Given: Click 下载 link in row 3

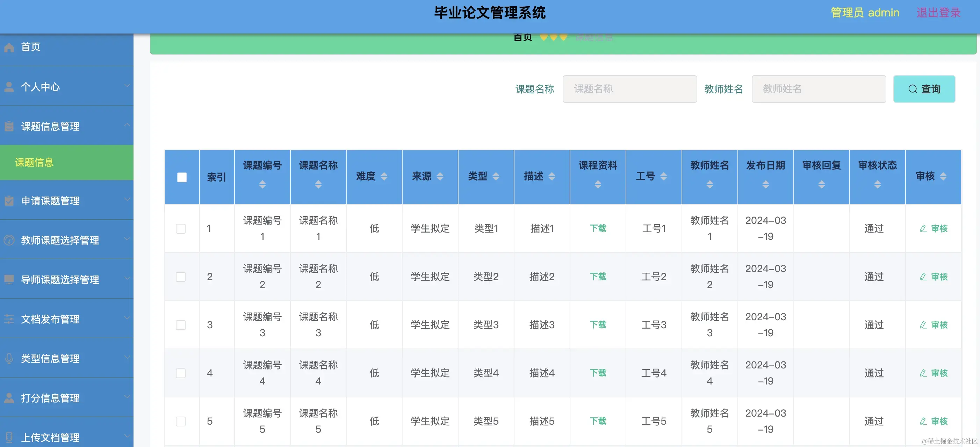Looking at the screenshot, I should tap(597, 325).
